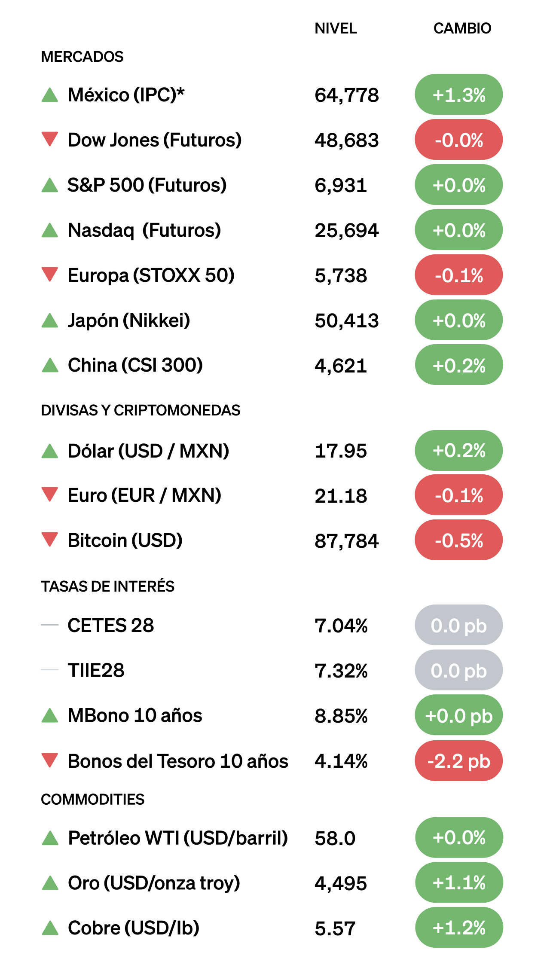This screenshot has height=980, width=550.
Task: Click the red down arrow beside Dow Jones
Action: [x=50, y=139]
